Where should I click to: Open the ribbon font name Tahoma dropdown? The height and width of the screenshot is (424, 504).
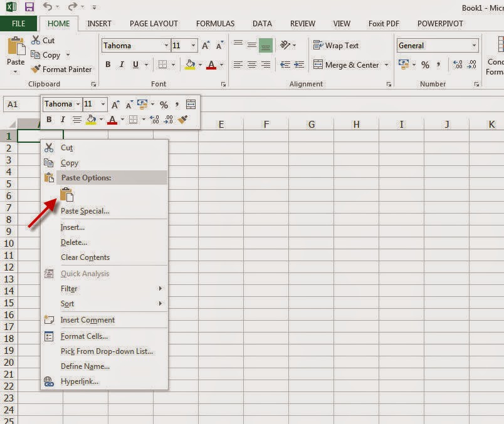pos(166,46)
